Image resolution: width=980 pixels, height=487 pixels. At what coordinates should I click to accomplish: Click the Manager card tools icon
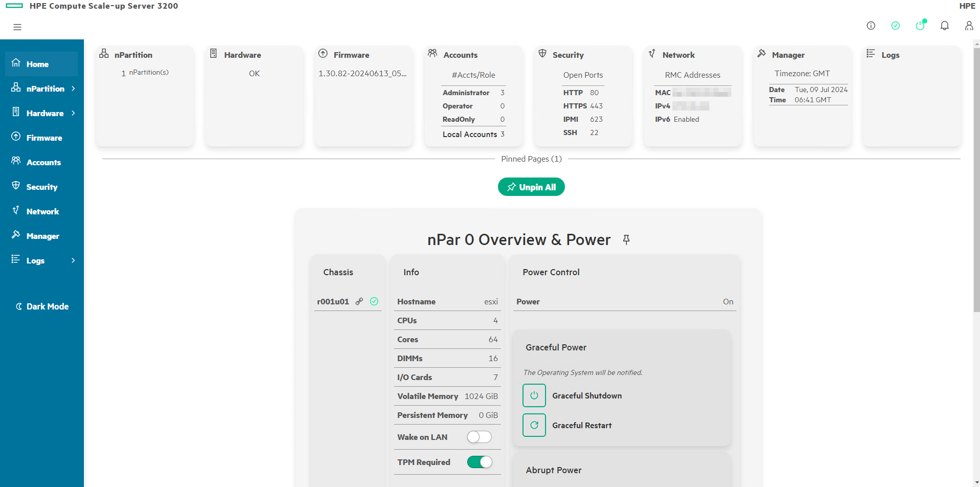pos(761,54)
